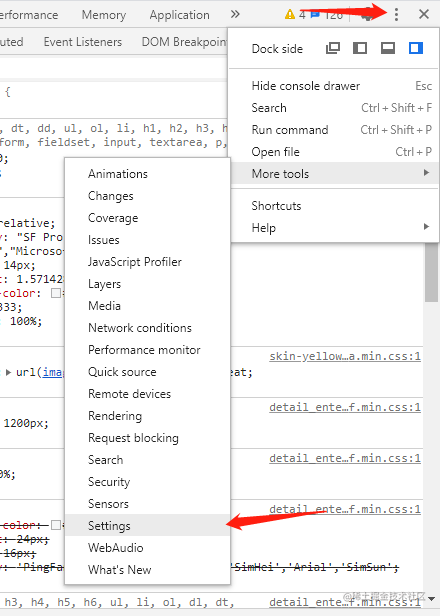The height and width of the screenshot is (616, 440).
Task: Open Request blocking tool
Action: coord(148,438)
